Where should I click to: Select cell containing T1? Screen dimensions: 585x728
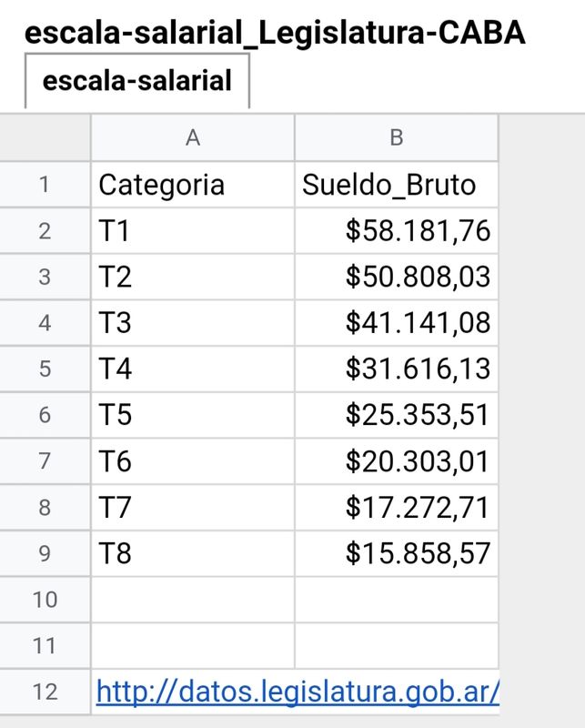pos(193,231)
